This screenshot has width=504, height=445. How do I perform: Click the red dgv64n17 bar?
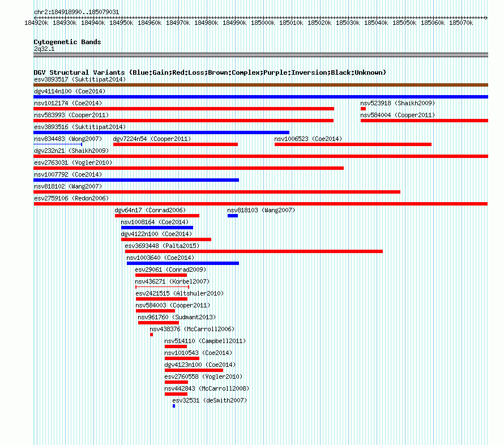[157, 216]
